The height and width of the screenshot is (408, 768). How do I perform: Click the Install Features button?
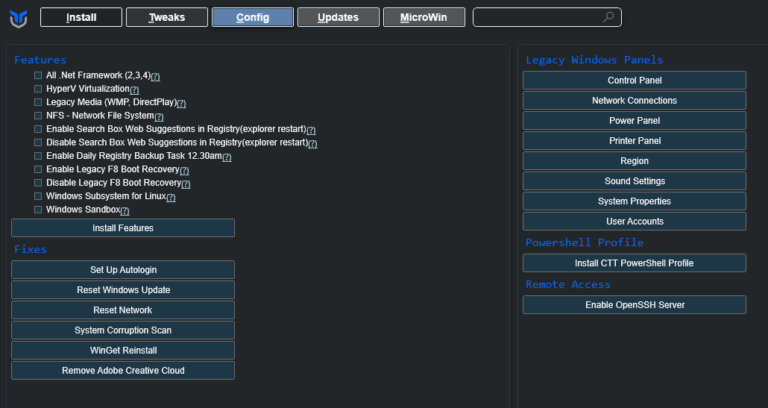pos(123,228)
